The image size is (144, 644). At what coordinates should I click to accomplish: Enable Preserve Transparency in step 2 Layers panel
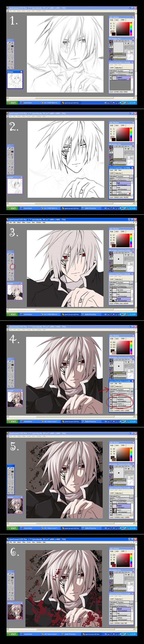pos(111,180)
